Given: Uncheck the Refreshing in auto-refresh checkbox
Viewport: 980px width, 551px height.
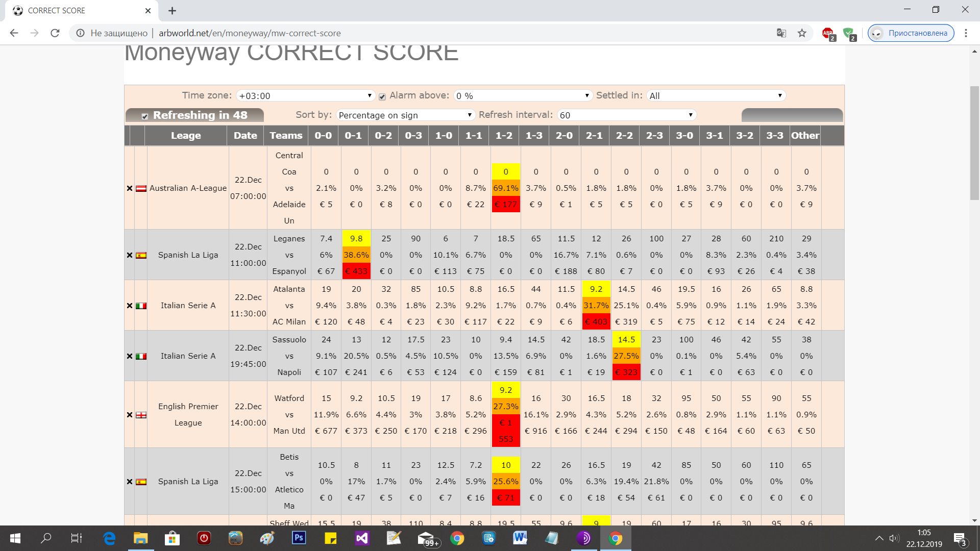Looking at the screenshot, I should pyautogui.click(x=145, y=116).
